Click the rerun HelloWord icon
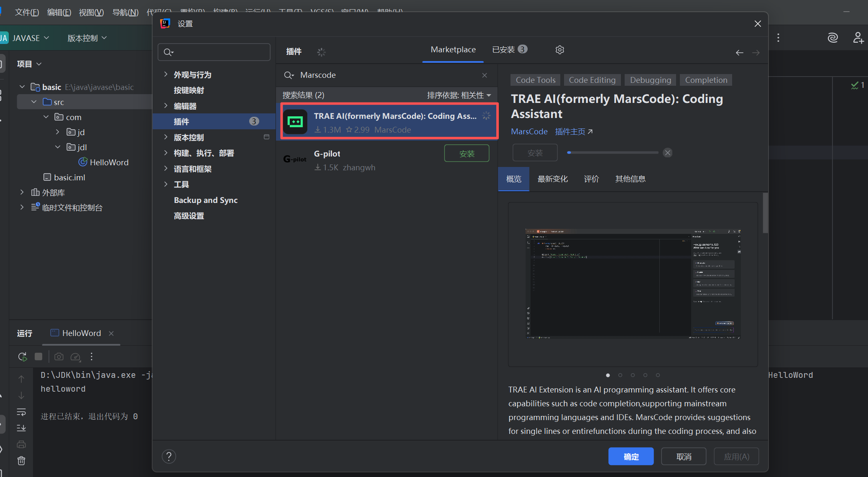Image resolution: width=868 pixels, height=477 pixels. (x=22, y=356)
